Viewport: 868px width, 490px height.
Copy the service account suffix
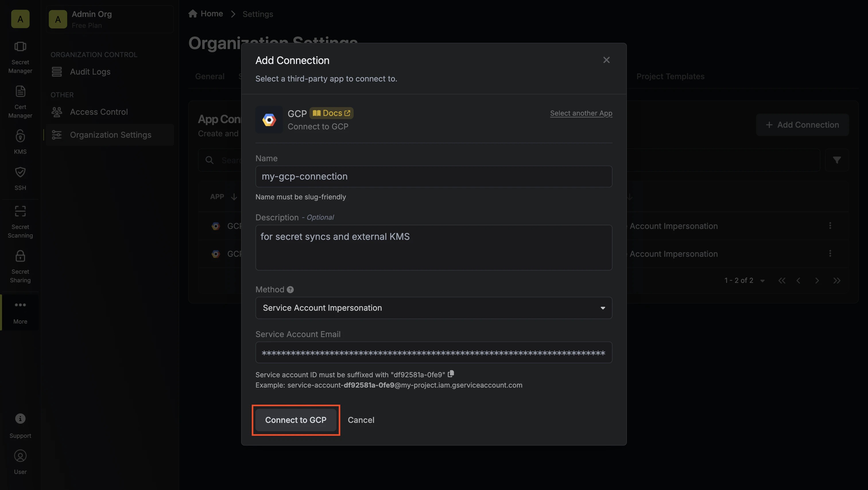pos(451,374)
